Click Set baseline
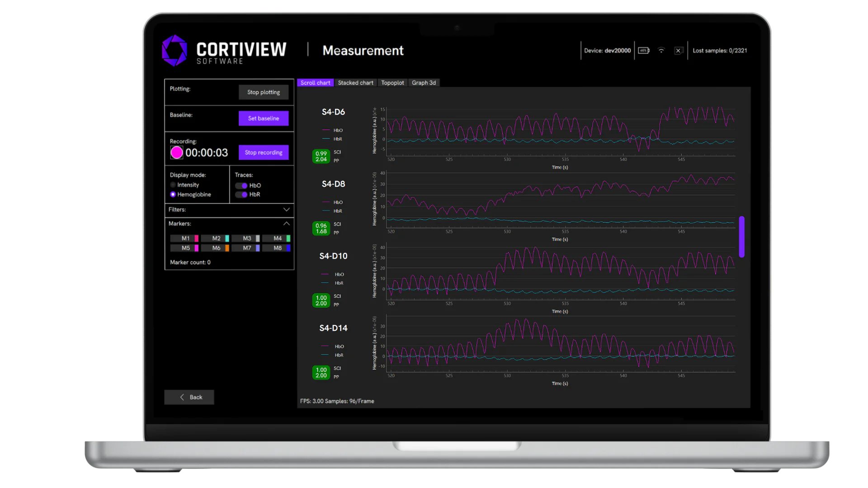This screenshot has height=488, width=868. [264, 118]
